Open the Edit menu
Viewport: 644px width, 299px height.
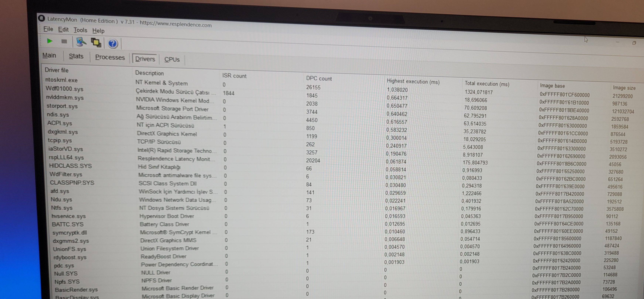pyautogui.click(x=63, y=30)
